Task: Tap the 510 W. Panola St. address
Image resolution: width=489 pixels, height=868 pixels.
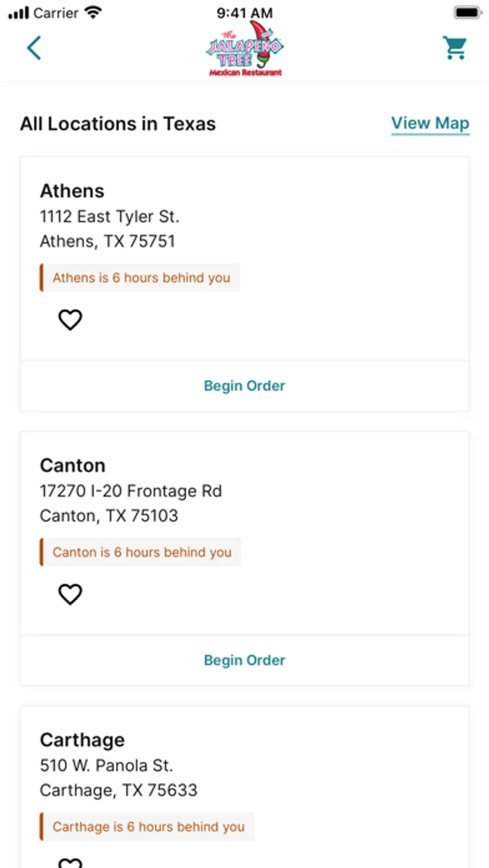Action: pyautogui.click(x=106, y=765)
